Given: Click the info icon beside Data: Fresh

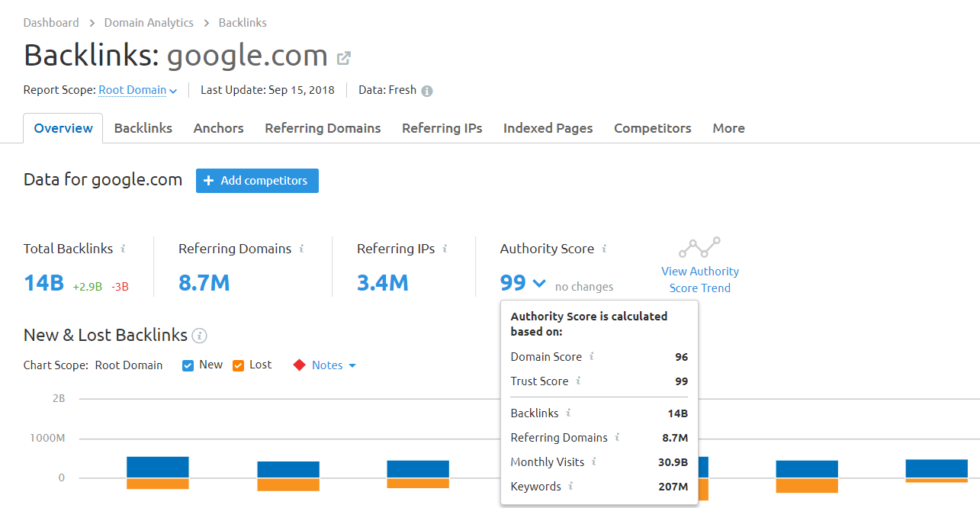Looking at the screenshot, I should 427,91.
